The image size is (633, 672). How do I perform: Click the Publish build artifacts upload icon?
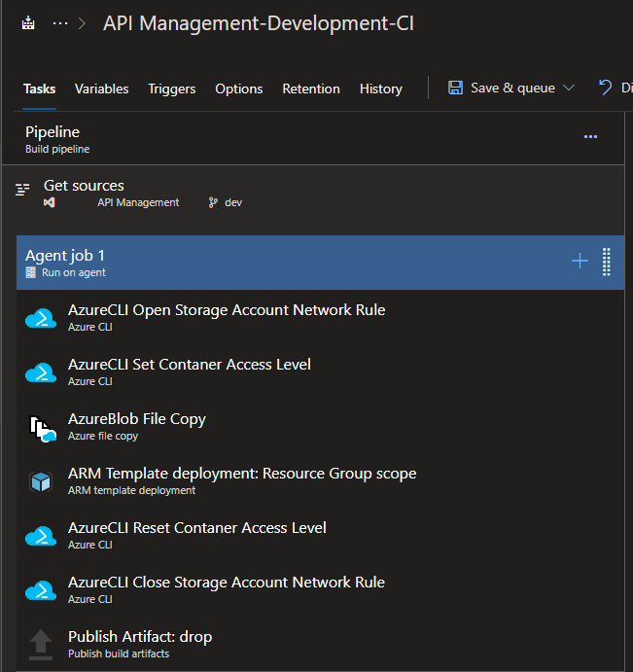pyautogui.click(x=41, y=645)
